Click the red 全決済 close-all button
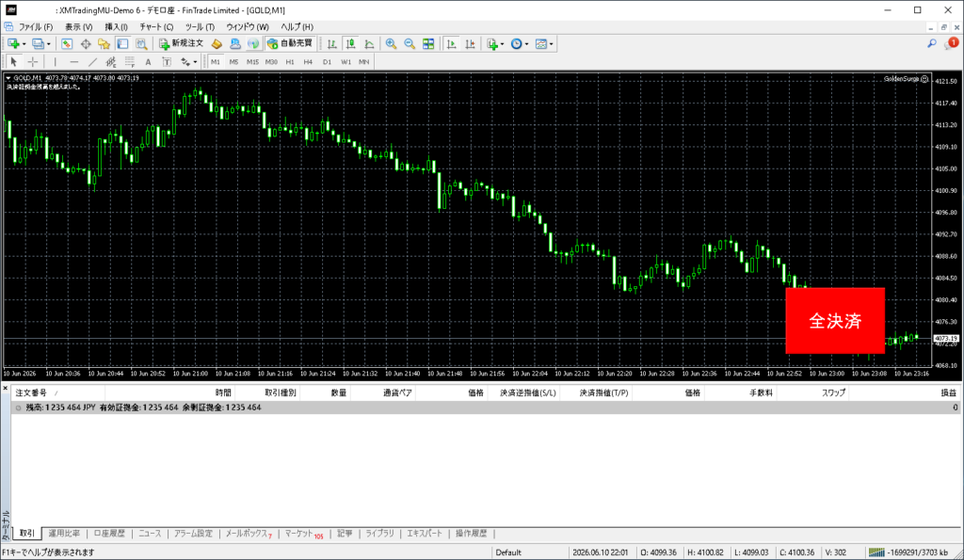 pos(835,320)
